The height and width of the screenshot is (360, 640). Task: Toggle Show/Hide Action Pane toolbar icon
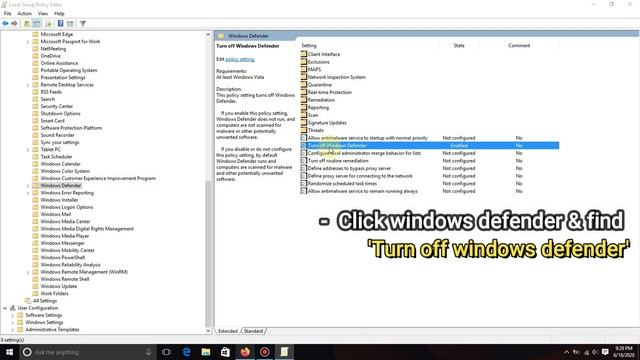click(x=70, y=24)
